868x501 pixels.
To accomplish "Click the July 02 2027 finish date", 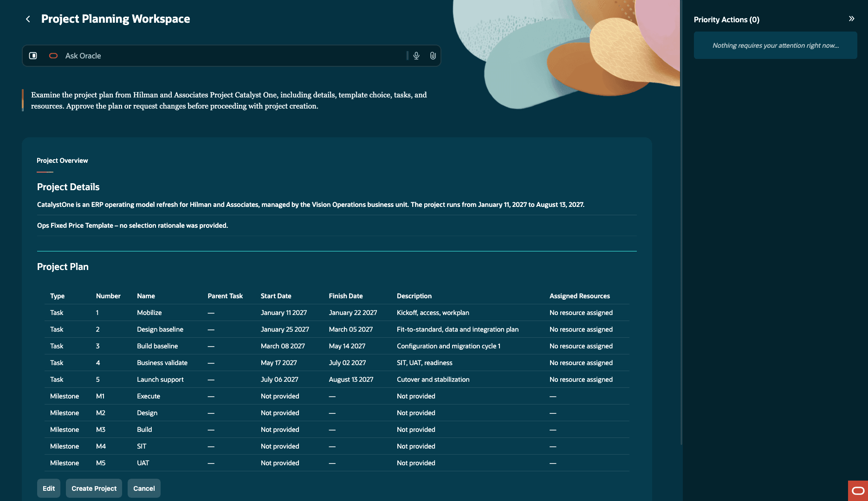I will (x=347, y=363).
